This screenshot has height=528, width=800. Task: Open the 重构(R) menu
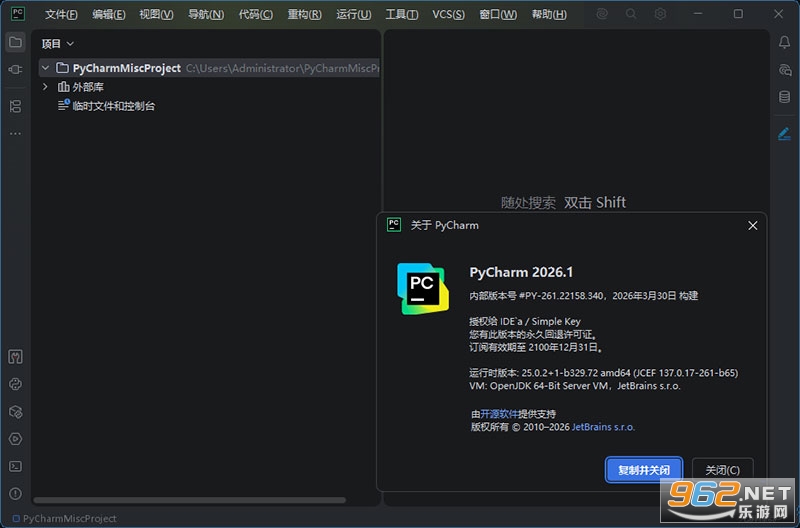coord(305,14)
